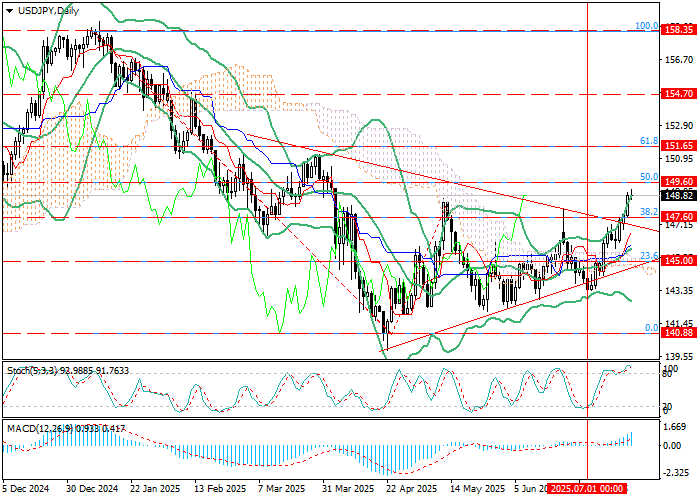Click the Fibonacci 50.0 level label
700x500 pixels.
tap(649, 177)
